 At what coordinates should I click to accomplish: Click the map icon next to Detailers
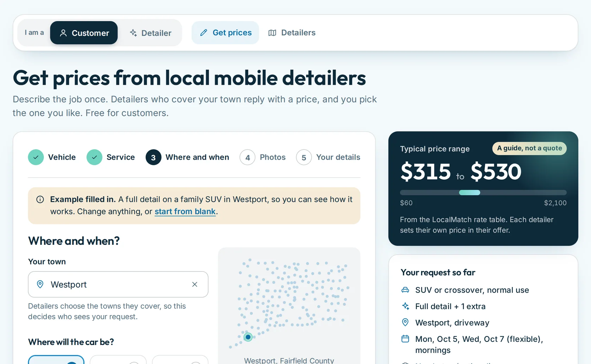[272, 33]
